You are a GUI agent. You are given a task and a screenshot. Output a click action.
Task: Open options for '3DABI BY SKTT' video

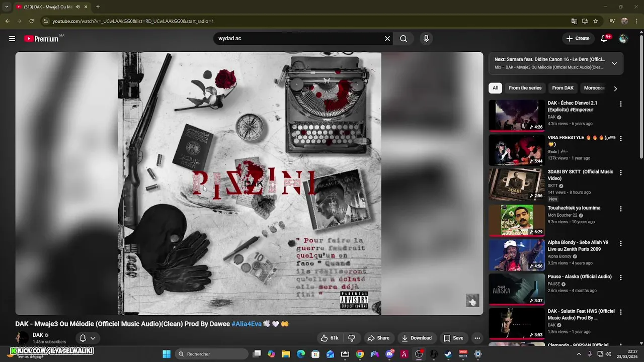(621, 172)
